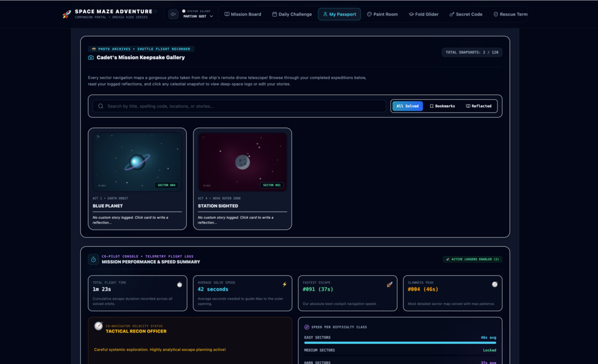This screenshot has width=598, height=364.
Task: Click the Active Loggers Enabled (2) badge
Action: tap(472, 259)
